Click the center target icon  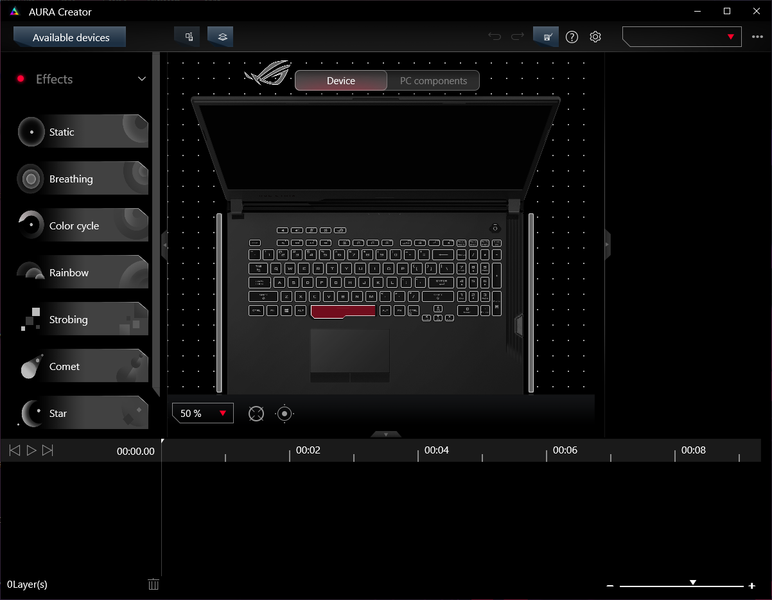tap(284, 414)
